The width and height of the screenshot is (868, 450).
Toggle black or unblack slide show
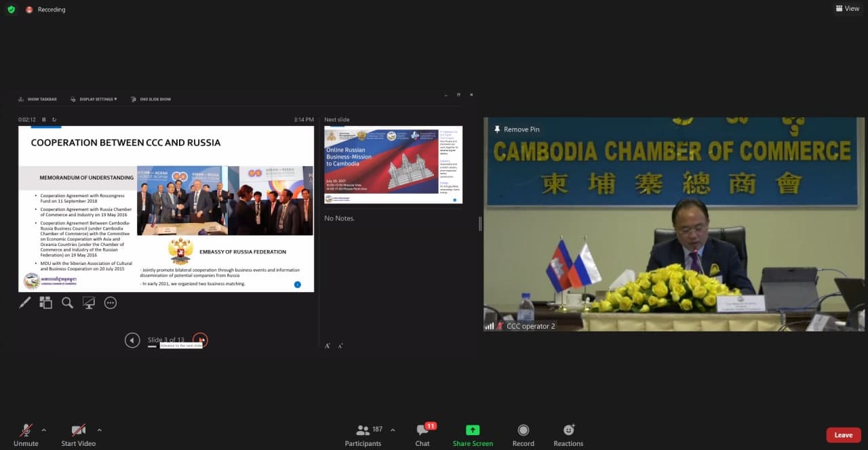click(x=89, y=303)
